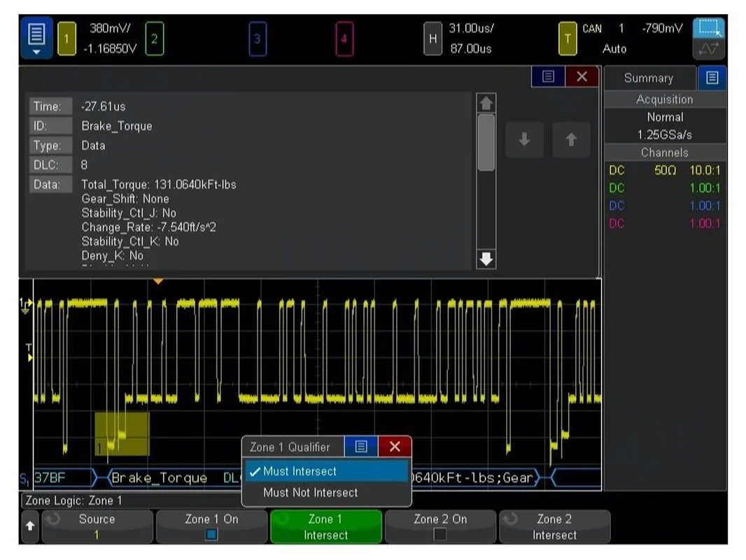Open the trigger T settings button
This screenshot has width=746, height=560.
[x=567, y=38]
